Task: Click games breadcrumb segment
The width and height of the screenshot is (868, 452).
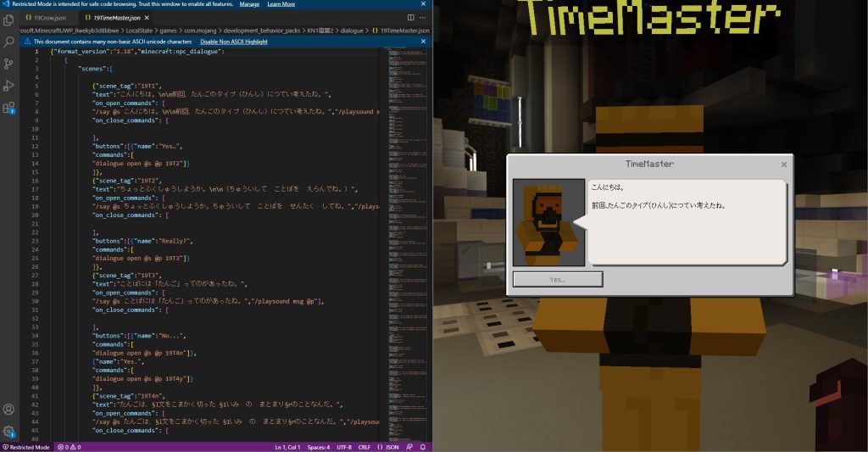Action: [169, 31]
